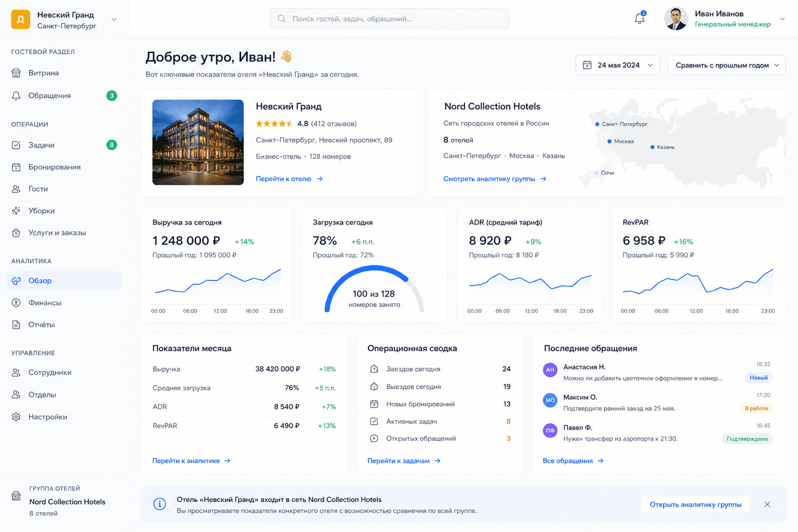798x532 pixels.
Task: Click Nord Collection Hotels in sidebar footer
Action: pyautogui.click(x=68, y=502)
